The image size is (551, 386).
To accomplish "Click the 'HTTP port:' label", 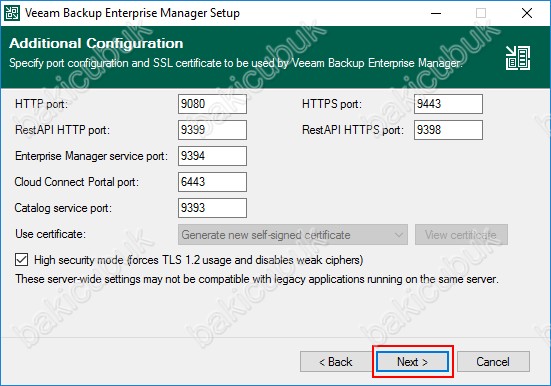I will tap(41, 104).
